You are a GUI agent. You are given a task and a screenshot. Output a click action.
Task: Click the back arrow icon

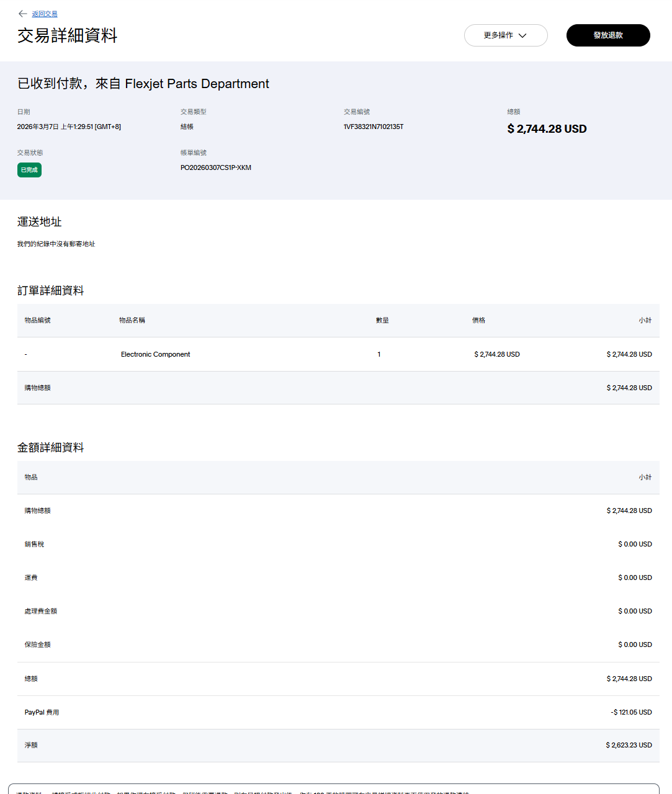23,14
